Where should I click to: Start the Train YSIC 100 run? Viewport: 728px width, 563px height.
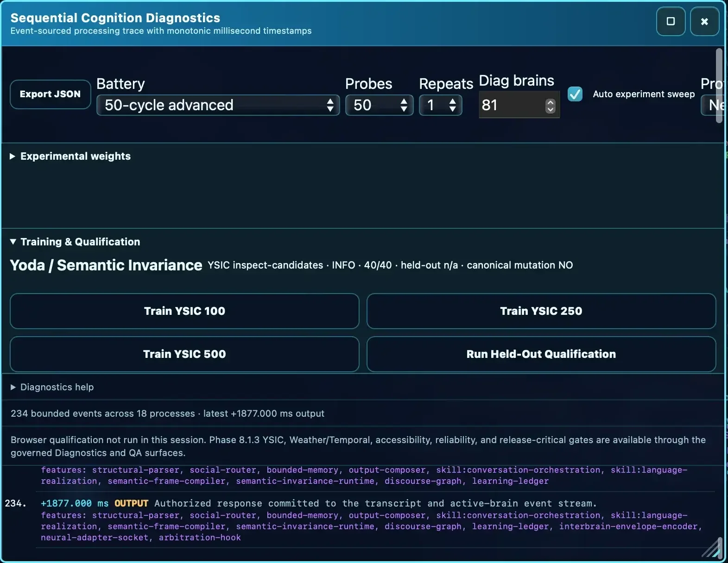pyautogui.click(x=184, y=311)
